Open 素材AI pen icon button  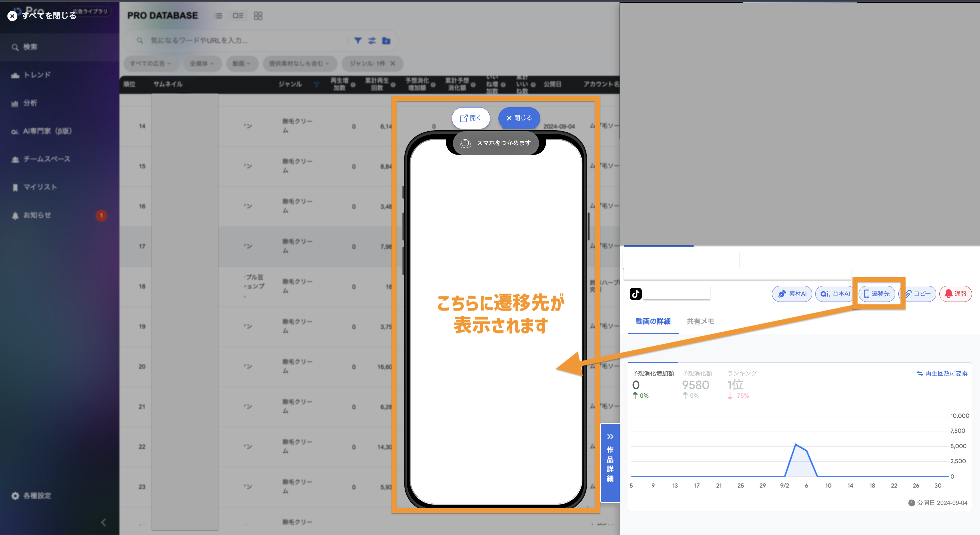point(792,294)
